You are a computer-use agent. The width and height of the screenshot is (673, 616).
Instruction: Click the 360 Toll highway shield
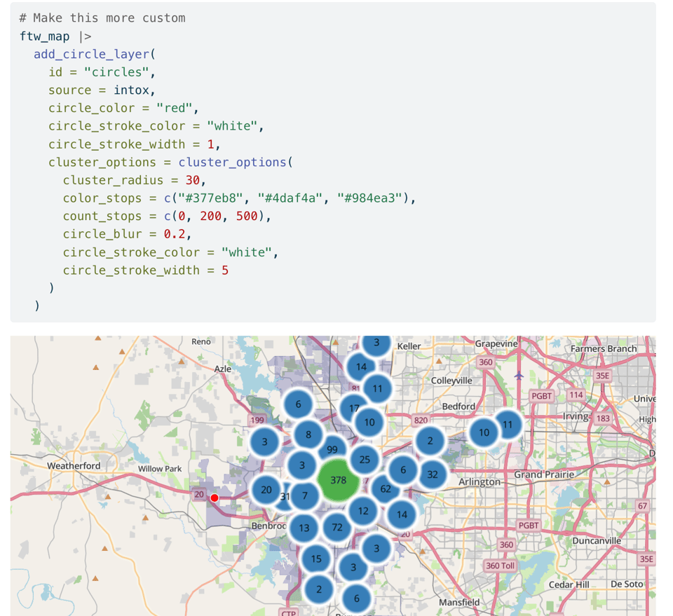tap(501, 566)
